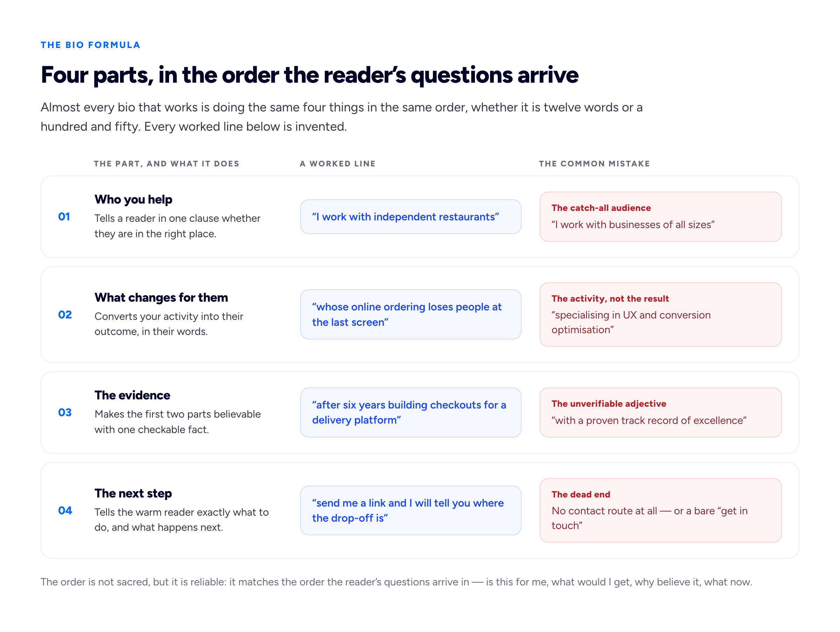Click the 'after six years building checkouts' box
The width and height of the screenshot is (840, 632).
tap(411, 412)
